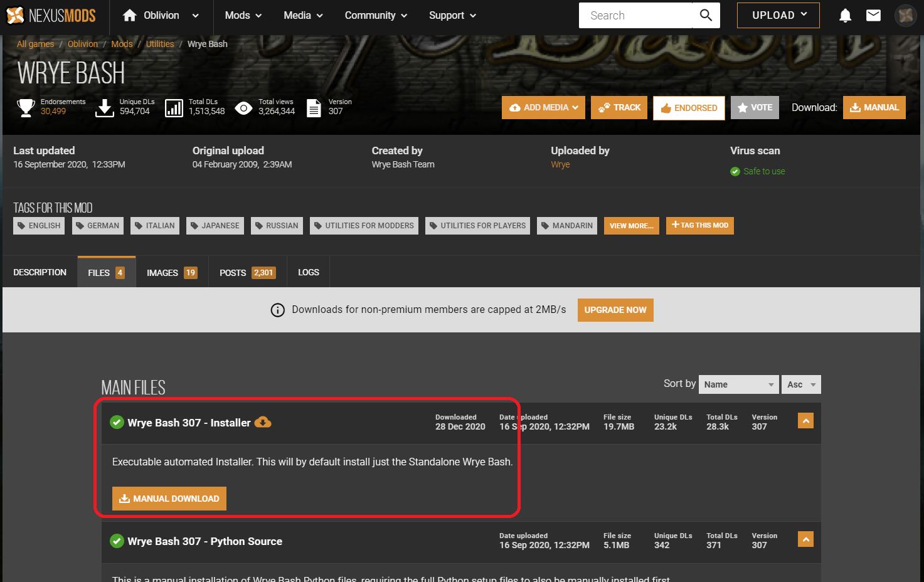Viewport: 924px width, 582px height.
Task: Select the RUSSIAN tag
Action: click(x=277, y=226)
